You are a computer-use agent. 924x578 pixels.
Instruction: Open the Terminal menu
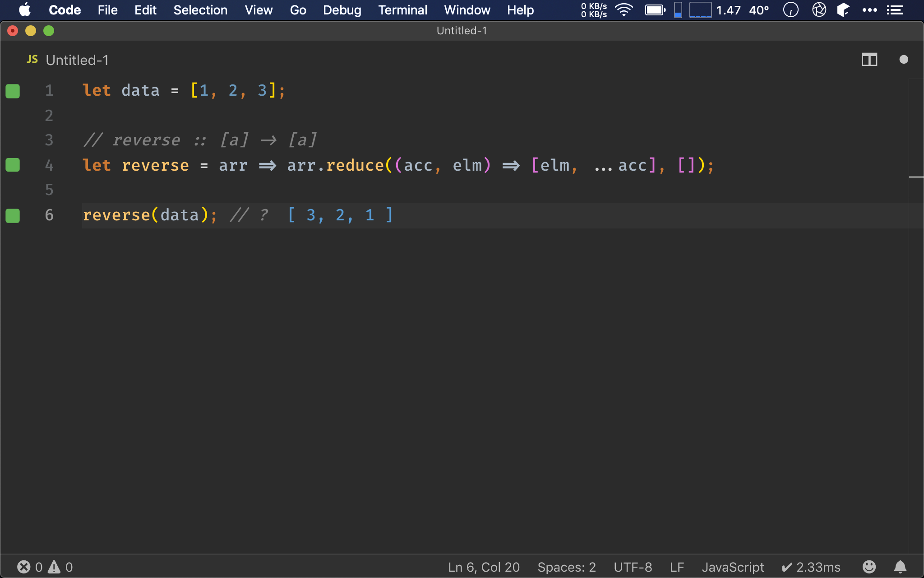coord(402,10)
